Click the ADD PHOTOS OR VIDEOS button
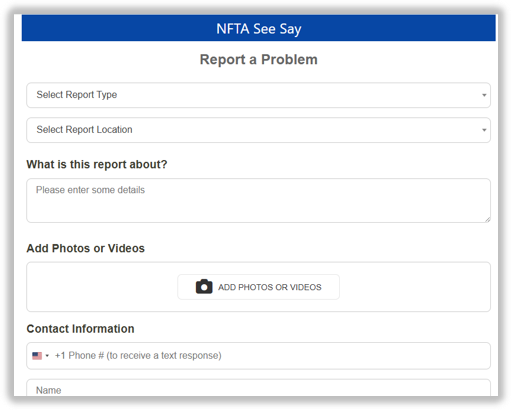This screenshot has width=512, height=410. click(x=258, y=287)
